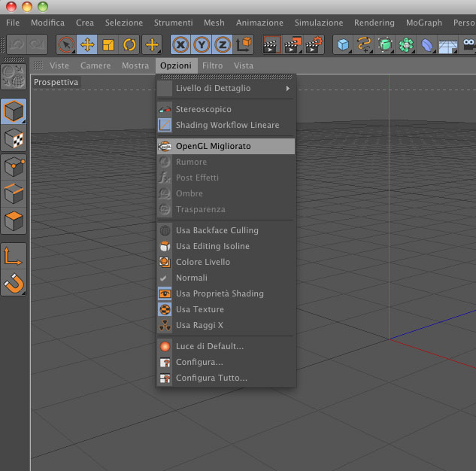Open the viewport Camere menu
This screenshot has height=471, width=476.
pos(96,65)
